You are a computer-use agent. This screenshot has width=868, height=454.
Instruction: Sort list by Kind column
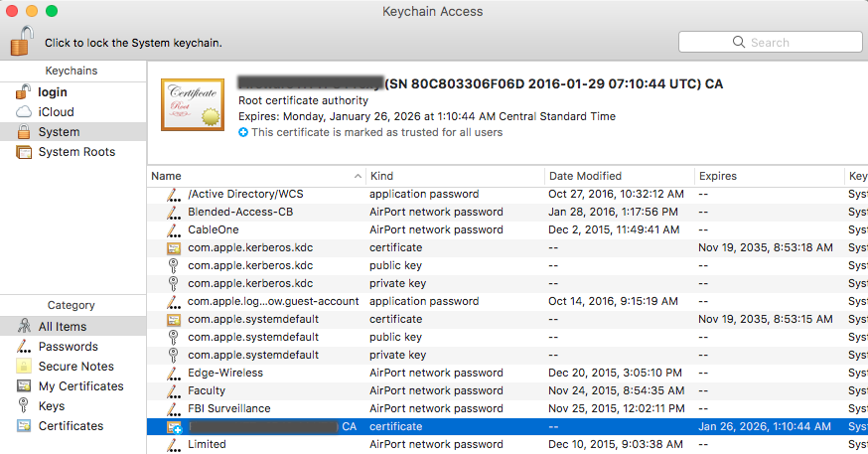click(x=455, y=176)
